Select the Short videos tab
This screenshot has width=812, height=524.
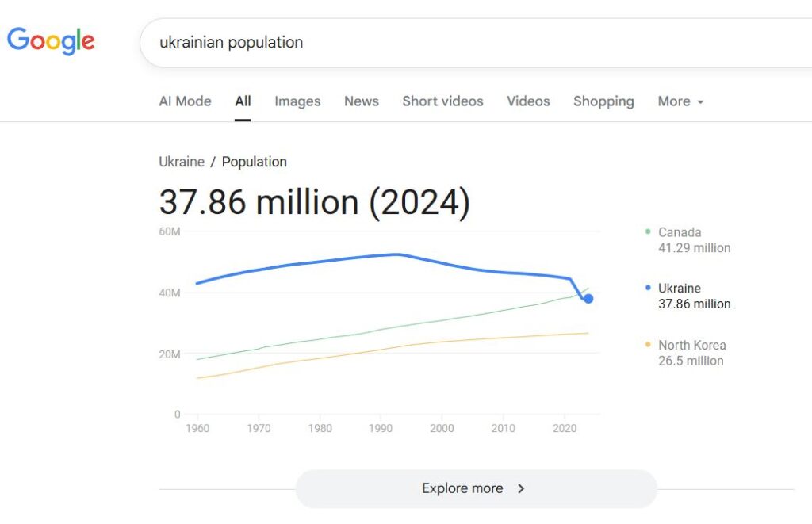click(442, 101)
